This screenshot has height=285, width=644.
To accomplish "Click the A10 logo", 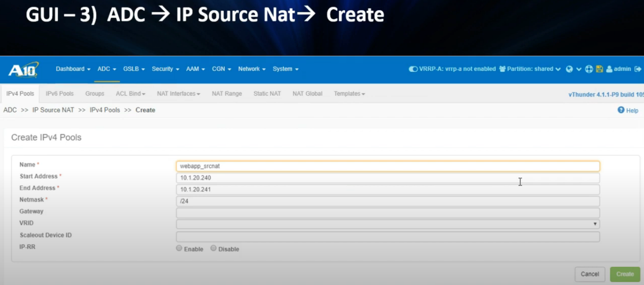I will tap(23, 70).
